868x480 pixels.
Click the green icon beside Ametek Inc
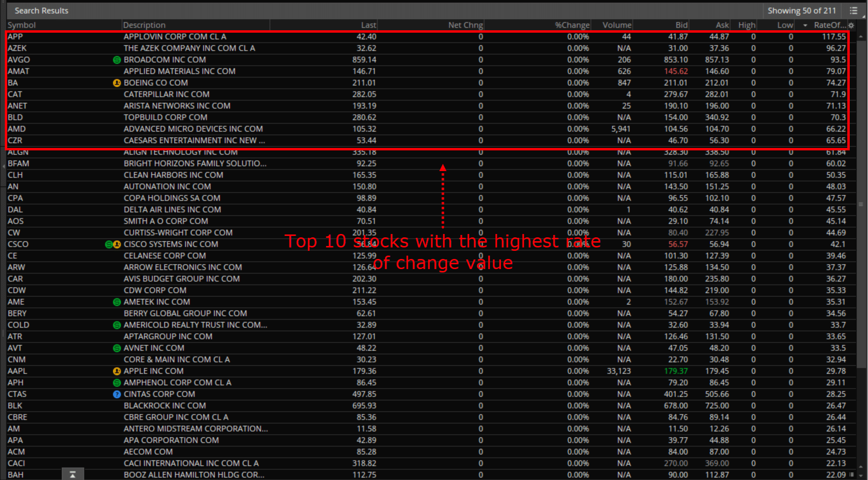click(x=116, y=302)
